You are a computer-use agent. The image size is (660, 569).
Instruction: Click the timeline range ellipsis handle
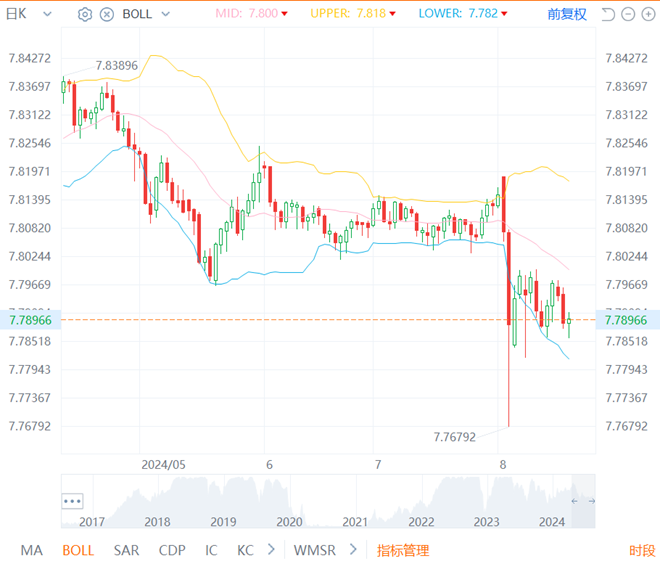tap(72, 500)
